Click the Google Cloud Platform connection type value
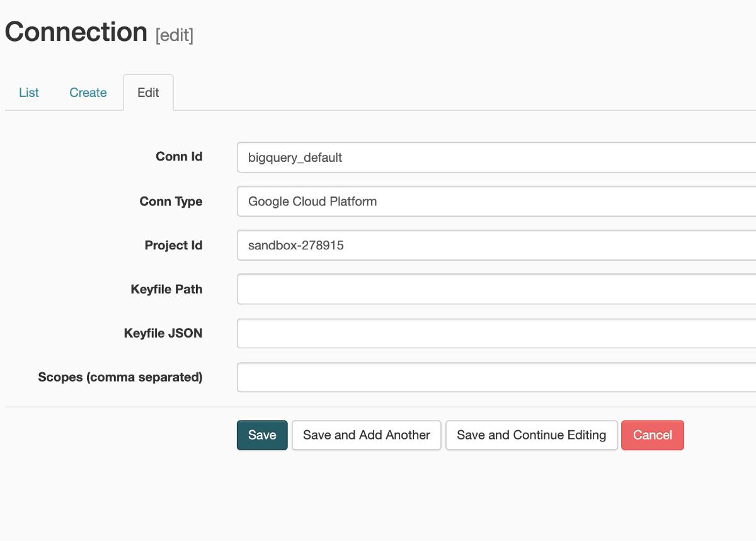Screen dimensions: 756x541 coord(313,202)
